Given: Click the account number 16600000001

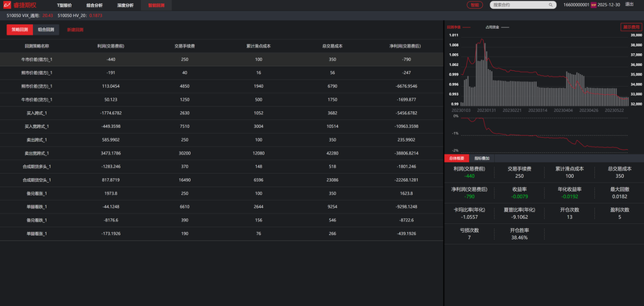Looking at the screenshot, I should tap(576, 5).
